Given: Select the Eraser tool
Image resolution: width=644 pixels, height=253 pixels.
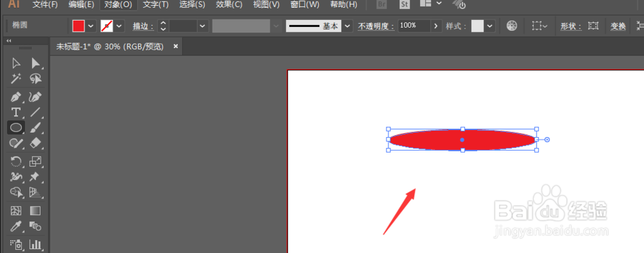Looking at the screenshot, I should point(35,143).
